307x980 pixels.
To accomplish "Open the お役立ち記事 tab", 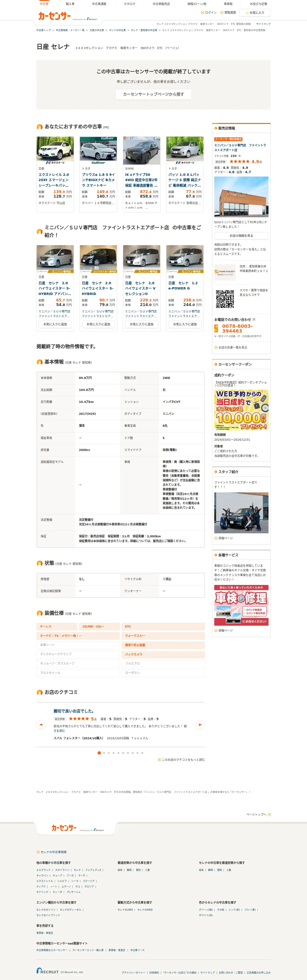I will (x=258, y=4).
